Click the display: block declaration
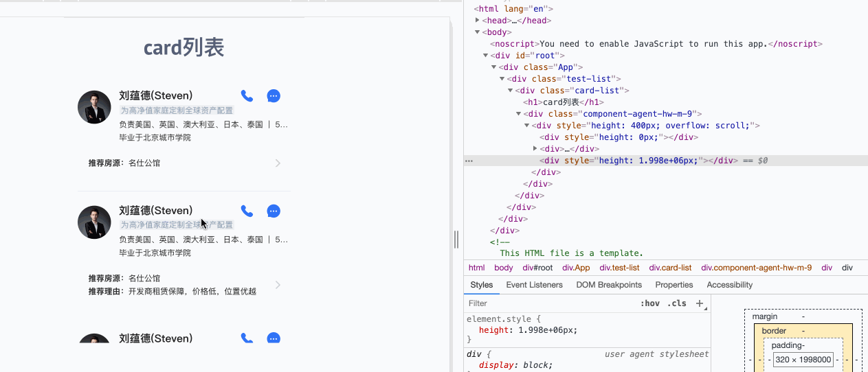Image resolution: width=868 pixels, height=372 pixels. [x=515, y=365]
